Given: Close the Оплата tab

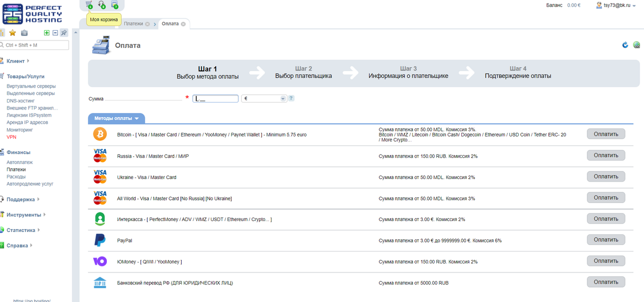Looking at the screenshot, I should (x=183, y=24).
